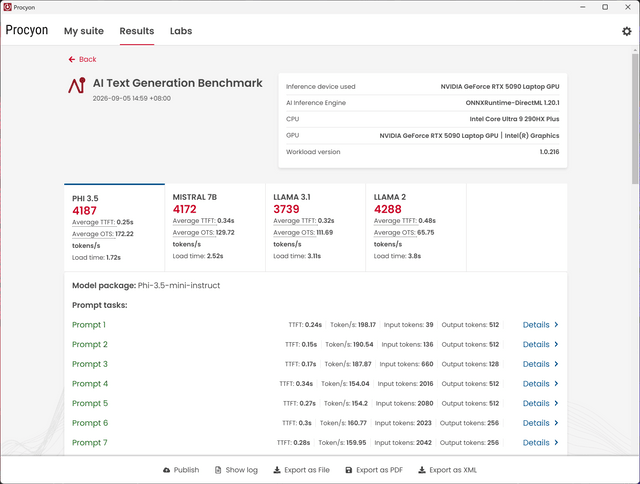Screen dimensions: 640x484
Task: Click the LLAMA 3.1 score 3739
Action: coord(286,209)
